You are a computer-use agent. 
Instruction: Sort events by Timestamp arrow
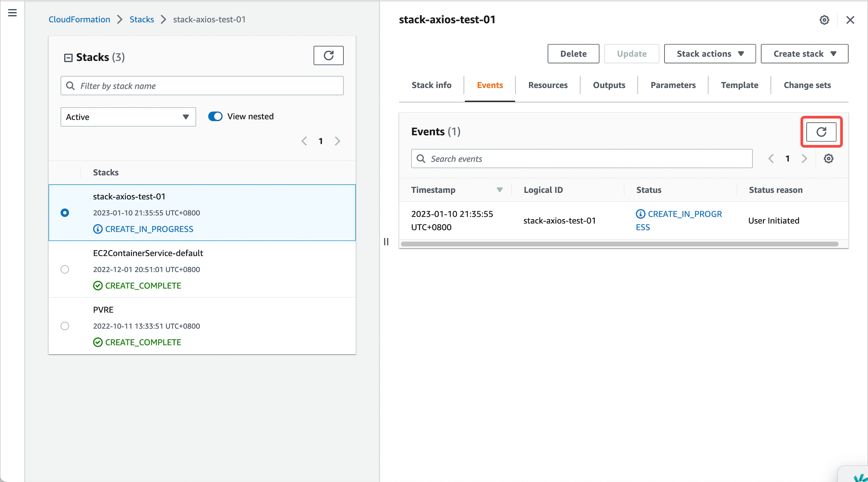pyautogui.click(x=499, y=190)
